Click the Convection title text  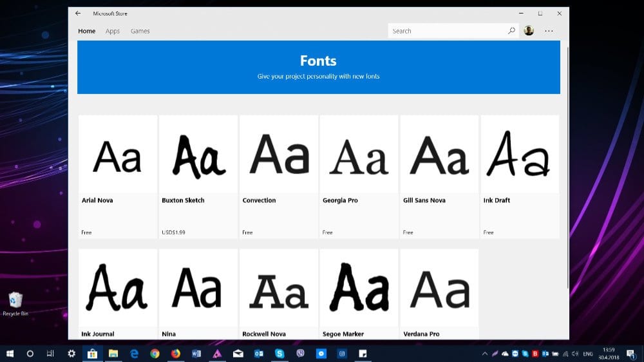coord(259,200)
